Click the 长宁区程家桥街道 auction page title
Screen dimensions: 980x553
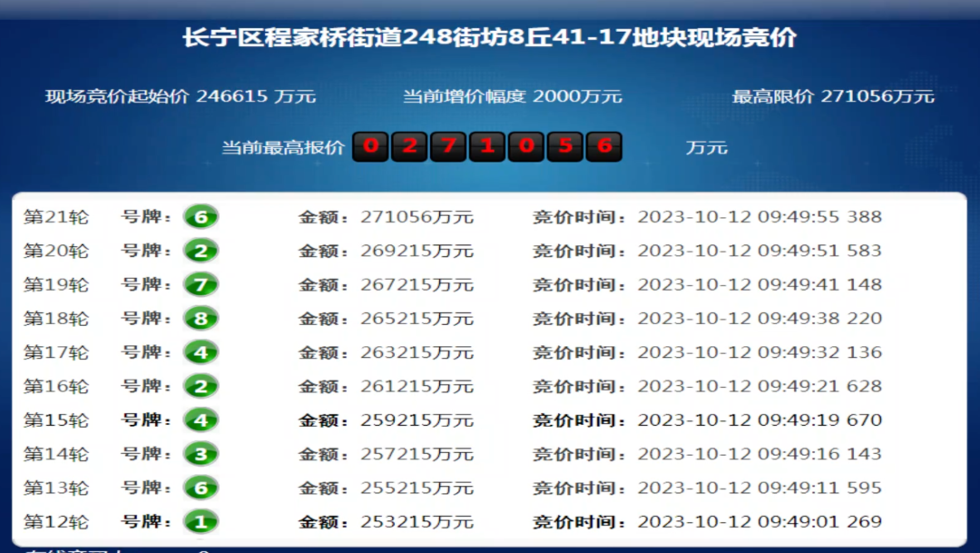pos(489,38)
